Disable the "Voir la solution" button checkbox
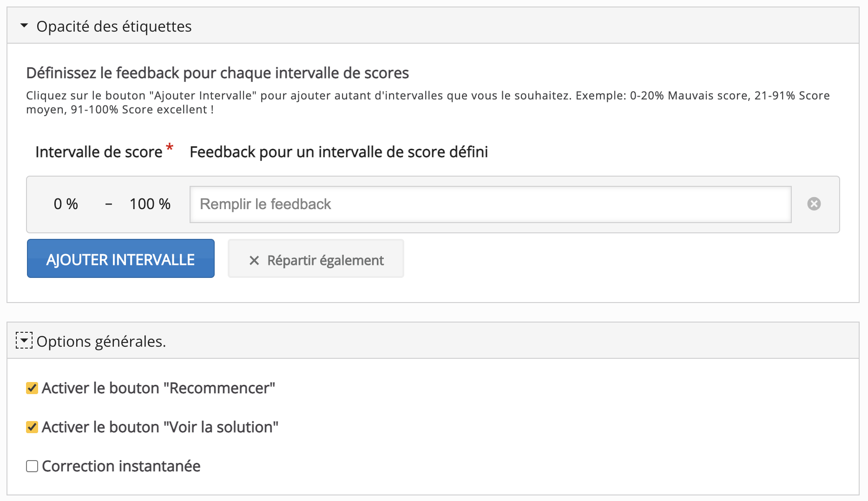868x501 pixels. click(32, 427)
